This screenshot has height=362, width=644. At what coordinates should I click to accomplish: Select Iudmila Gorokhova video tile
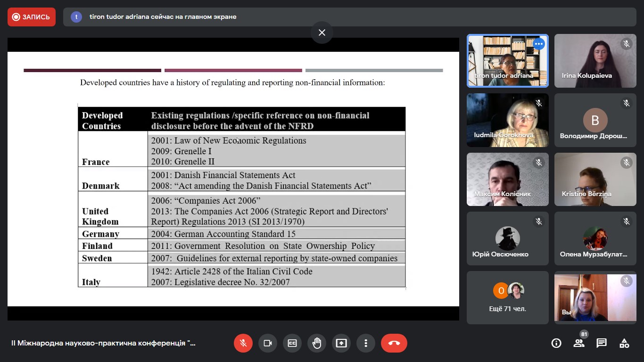pos(507,120)
